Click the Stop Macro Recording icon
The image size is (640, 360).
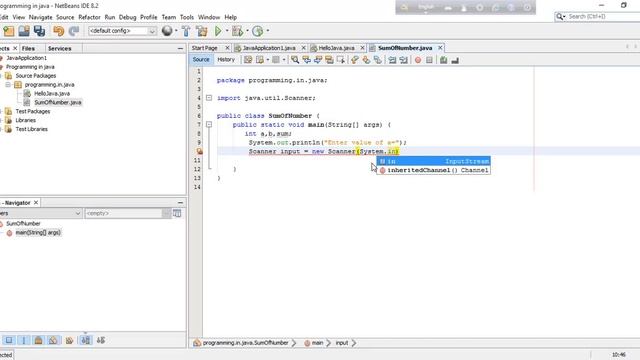point(429,60)
